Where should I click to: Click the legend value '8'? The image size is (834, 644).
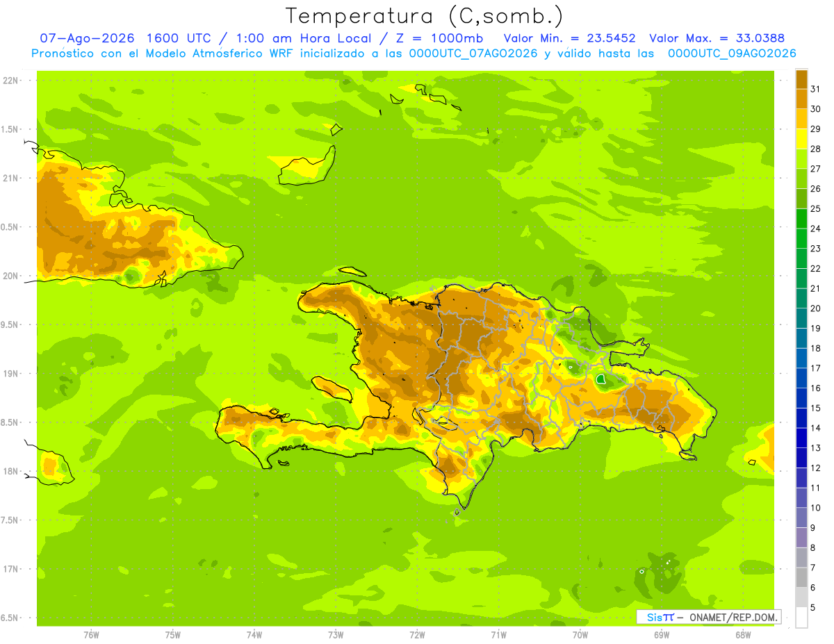click(x=813, y=547)
